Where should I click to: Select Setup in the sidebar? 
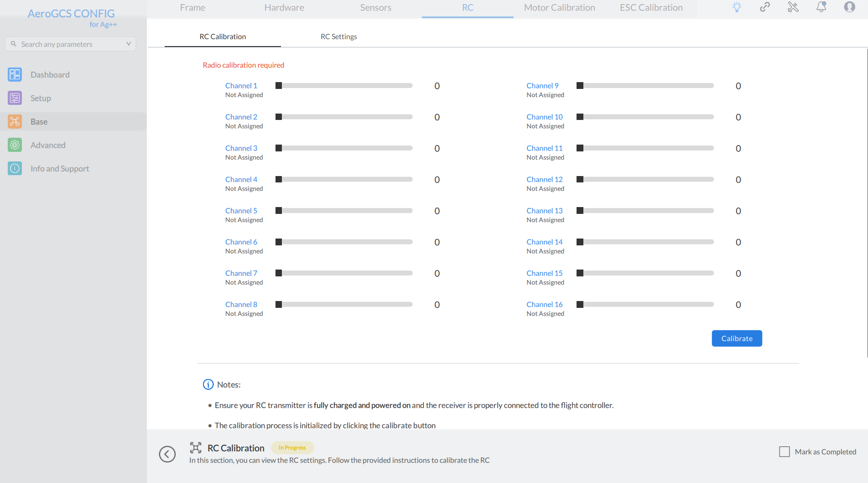click(41, 98)
